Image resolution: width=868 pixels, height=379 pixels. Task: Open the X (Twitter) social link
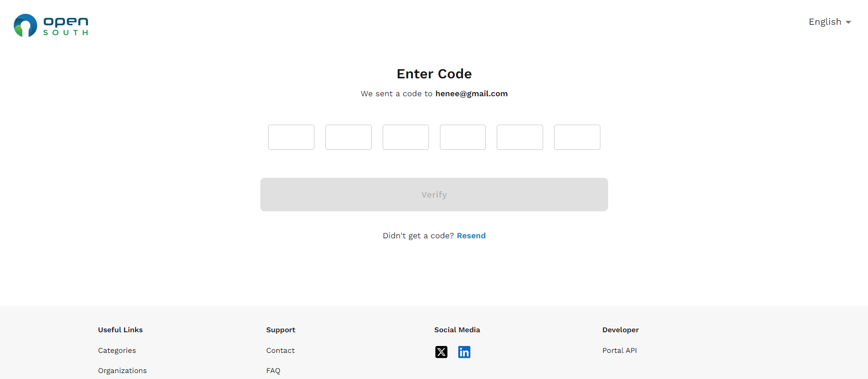click(441, 352)
